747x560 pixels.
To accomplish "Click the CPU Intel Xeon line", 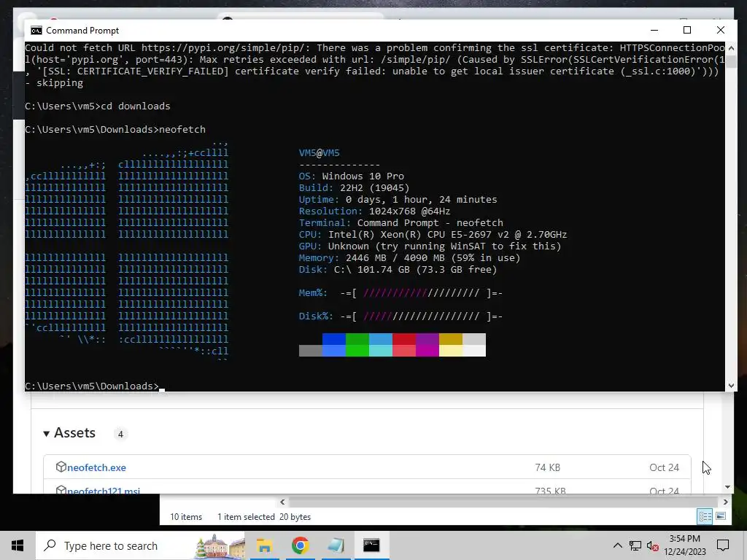I will point(433,234).
